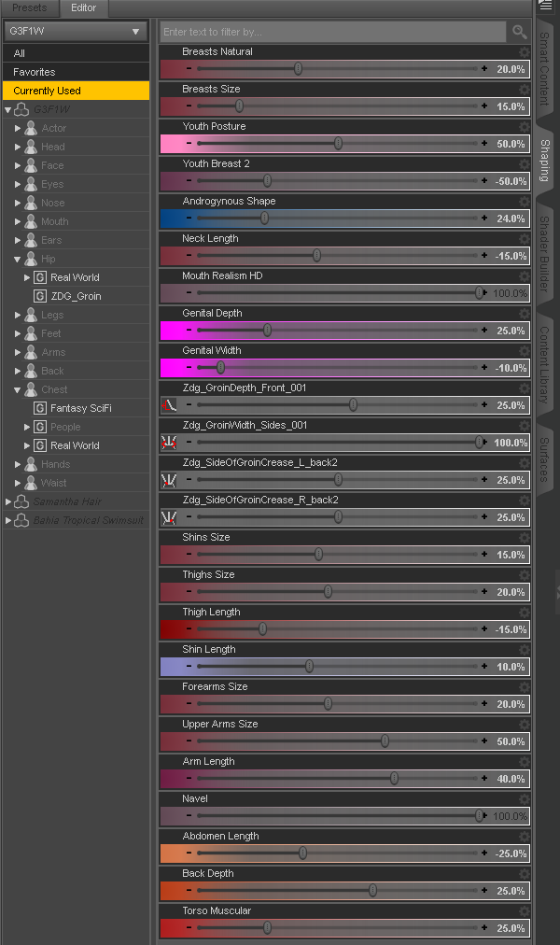Open settings gear for Breasts Natural
Screen dimensions: 560x945
coord(525,52)
